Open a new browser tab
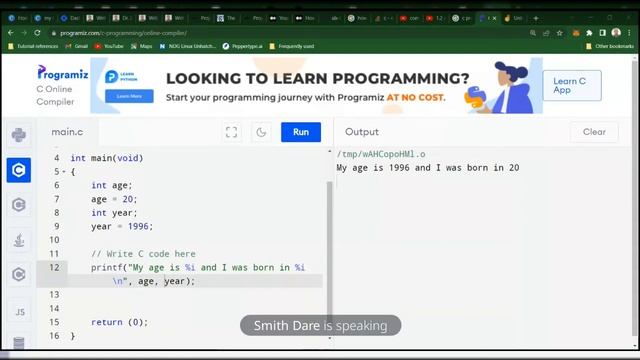 coord(536,18)
